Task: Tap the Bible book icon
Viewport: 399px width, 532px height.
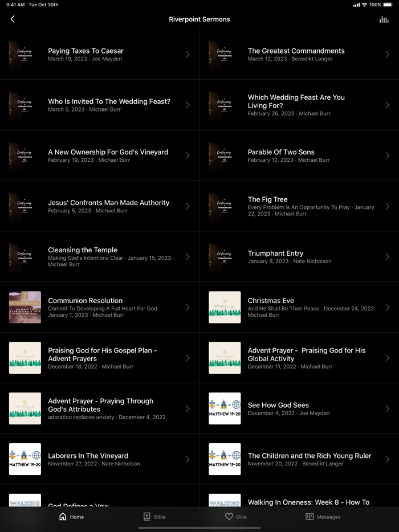Action: [146, 517]
